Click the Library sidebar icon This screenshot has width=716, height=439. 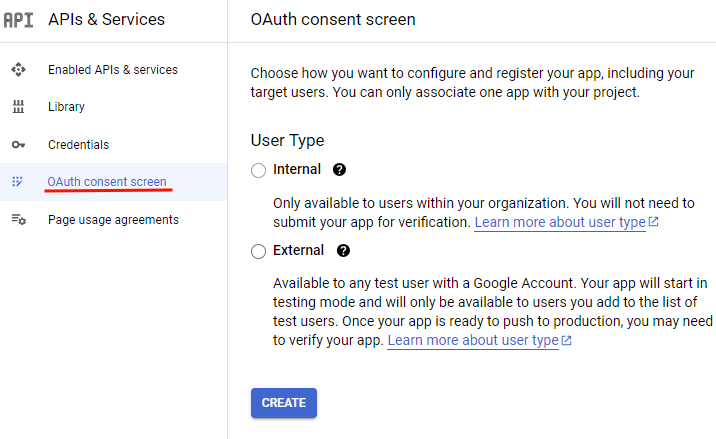(x=18, y=107)
